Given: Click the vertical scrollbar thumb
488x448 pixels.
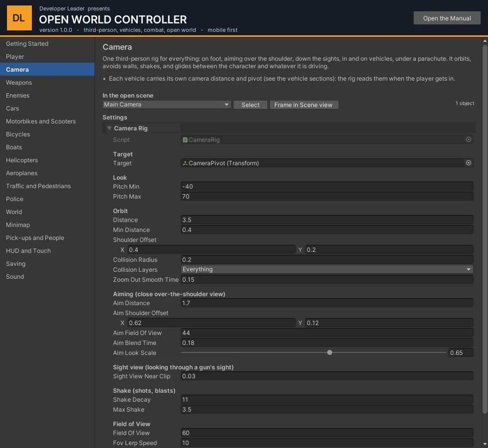Looking at the screenshot, I should click(x=485, y=229).
